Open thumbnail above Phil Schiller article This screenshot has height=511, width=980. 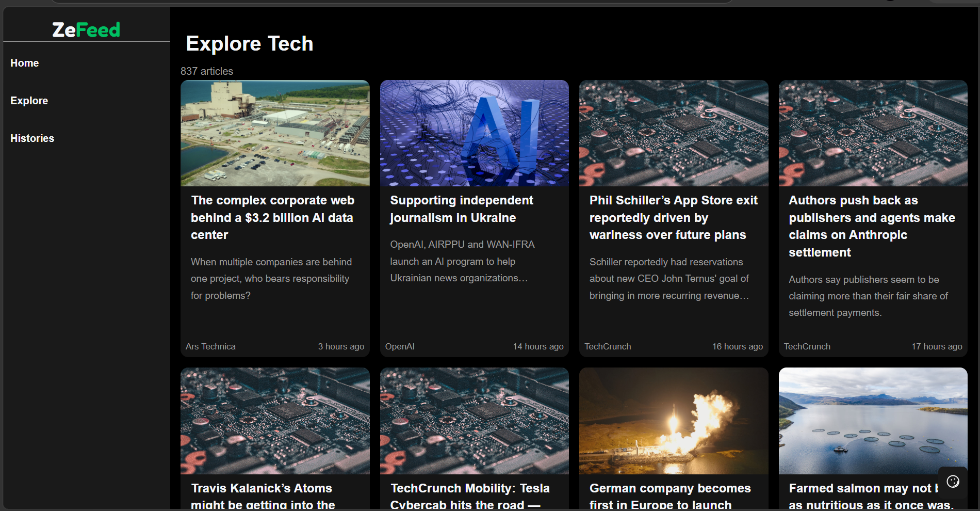pyautogui.click(x=674, y=133)
